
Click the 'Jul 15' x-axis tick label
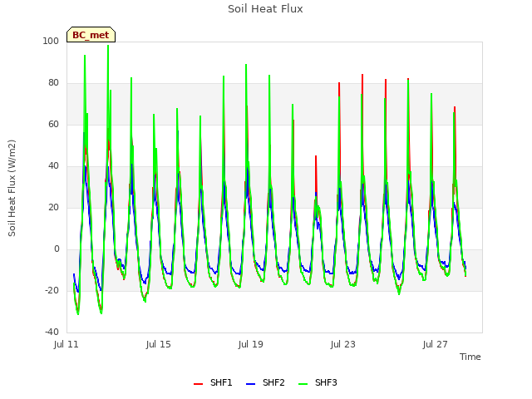pos(159,344)
